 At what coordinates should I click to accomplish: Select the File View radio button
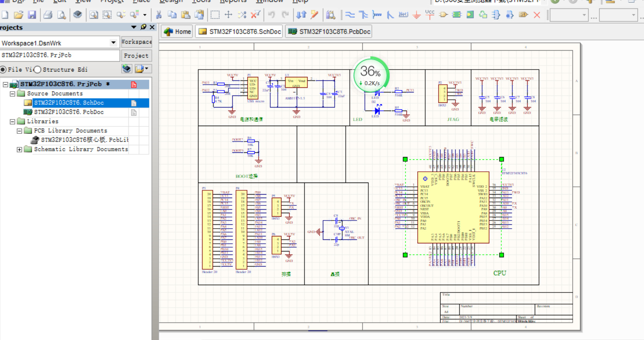[3, 70]
